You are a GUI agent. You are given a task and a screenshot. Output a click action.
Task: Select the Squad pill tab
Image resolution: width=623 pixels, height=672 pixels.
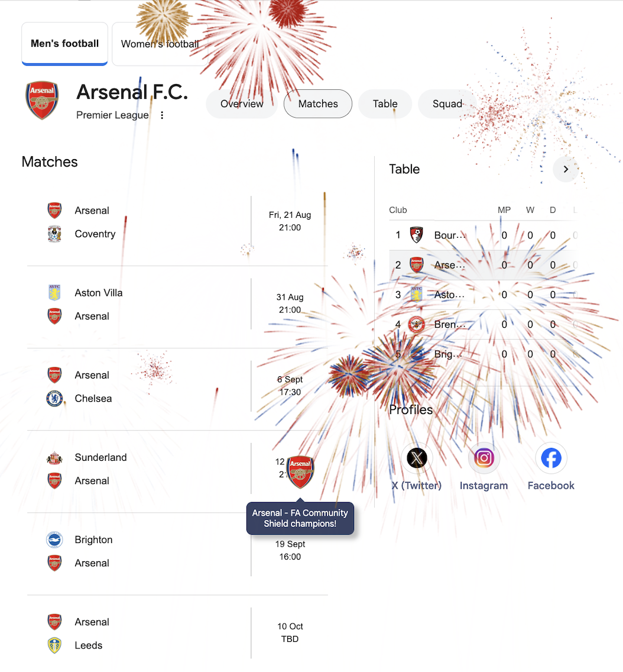[447, 104]
